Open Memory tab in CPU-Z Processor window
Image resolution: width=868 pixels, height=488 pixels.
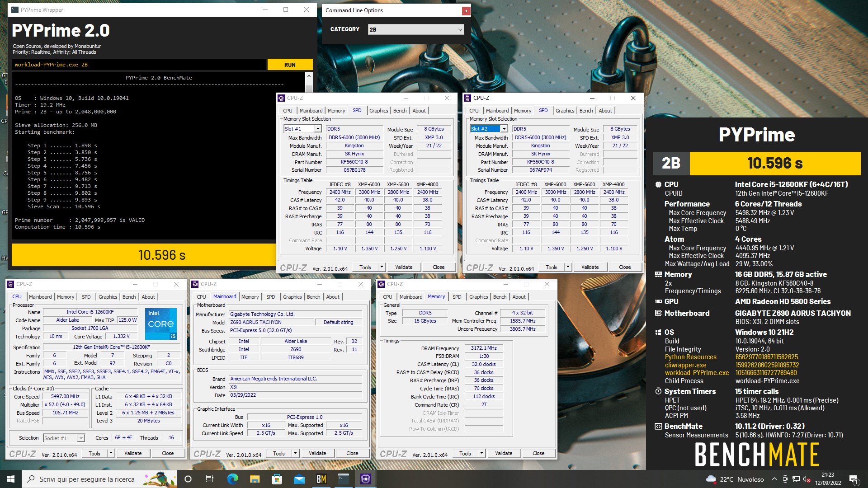coord(66,297)
